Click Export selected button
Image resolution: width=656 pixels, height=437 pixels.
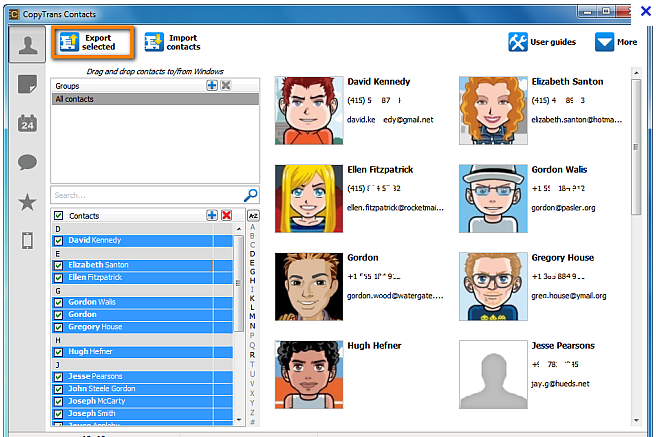(92, 42)
